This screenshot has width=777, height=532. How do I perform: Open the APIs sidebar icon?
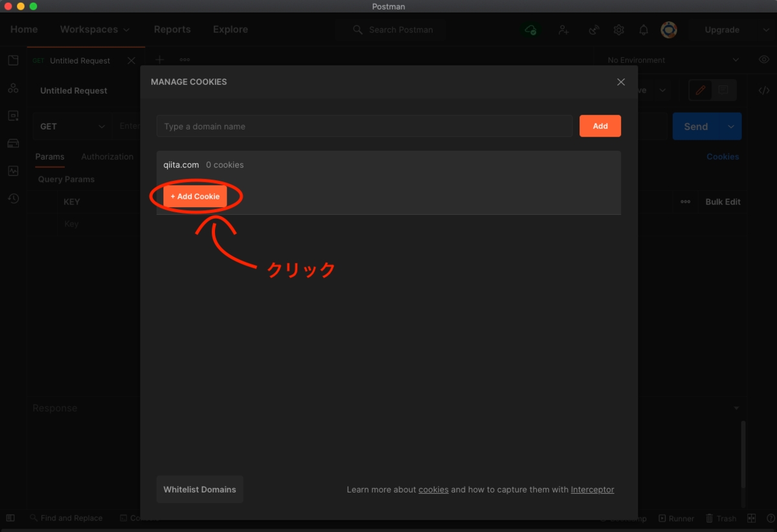click(13, 88)
